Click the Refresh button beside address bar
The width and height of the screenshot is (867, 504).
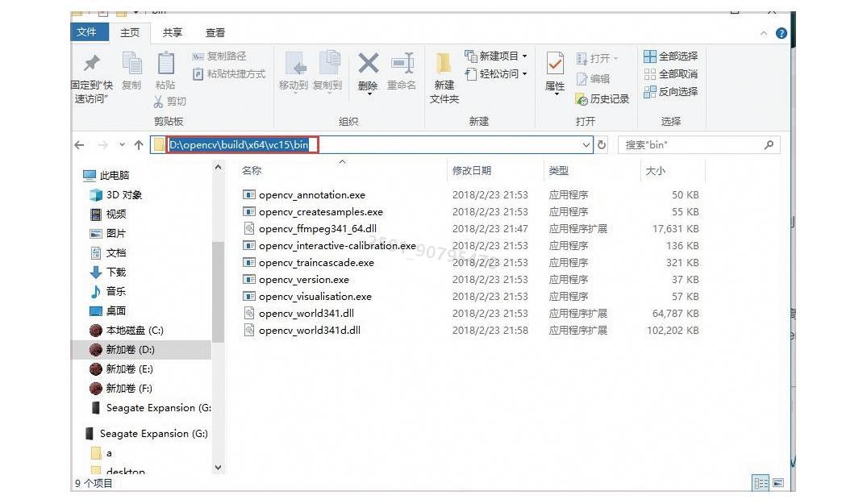point(602,145)
